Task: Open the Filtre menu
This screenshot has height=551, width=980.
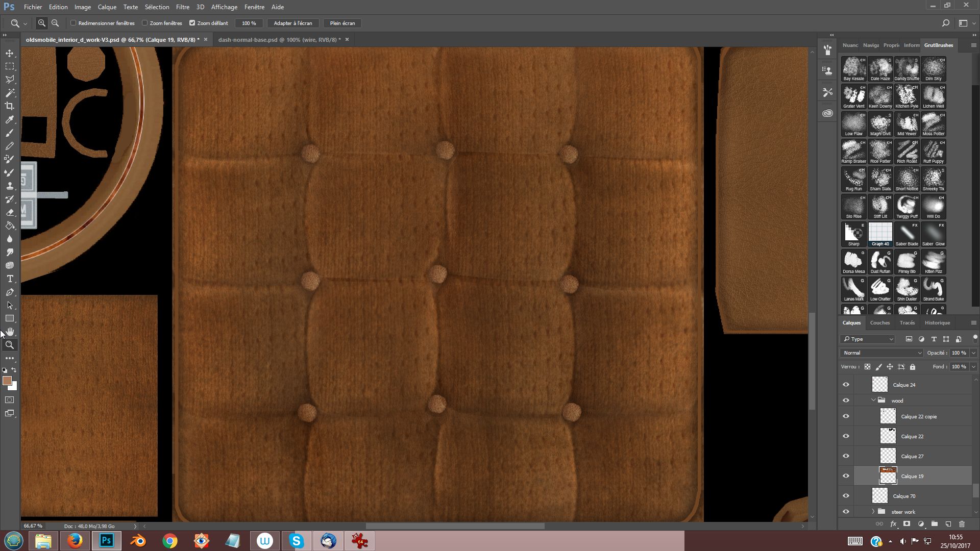Action: 182,7
